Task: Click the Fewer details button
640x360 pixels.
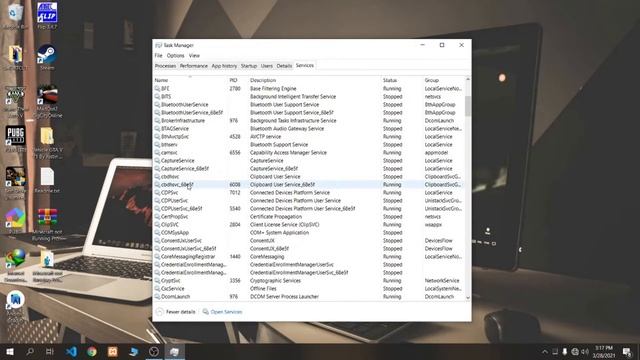Action: click(176, 312)
